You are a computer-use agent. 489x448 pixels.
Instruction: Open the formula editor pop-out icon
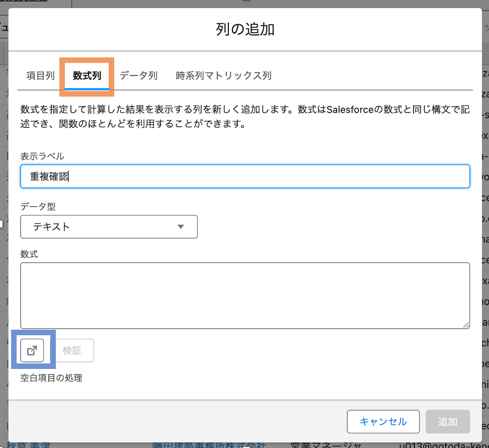(x=32, y=350)
